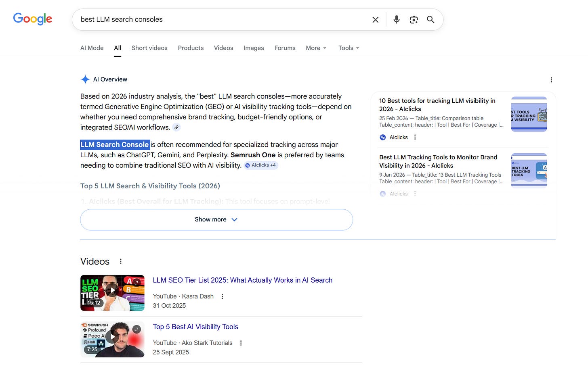Screen dimensions: 588x365
Task: Open 'Best LLM Tracking Tools to Monitor Brand' source
Action: tap(438, 161)
